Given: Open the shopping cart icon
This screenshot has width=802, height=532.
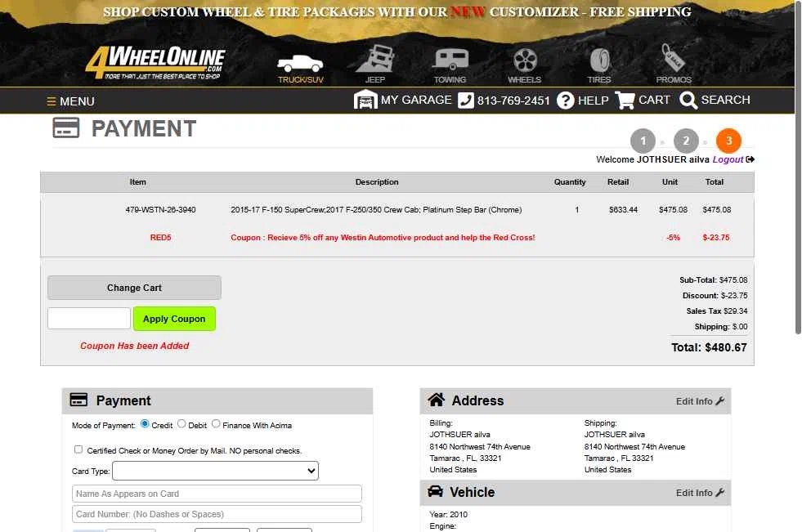Looking at the screenshot, I should pyautogui.click(x=625, y=100).
